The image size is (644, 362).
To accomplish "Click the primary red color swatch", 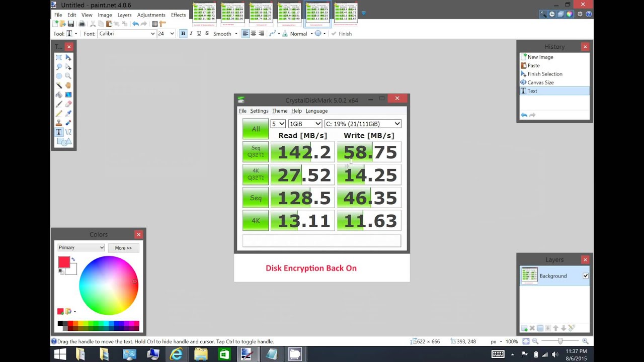I will pos(64,262).
